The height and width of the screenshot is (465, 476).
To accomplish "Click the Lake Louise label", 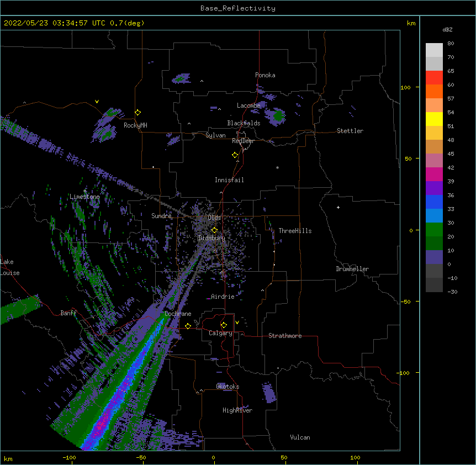I will 10,267.
